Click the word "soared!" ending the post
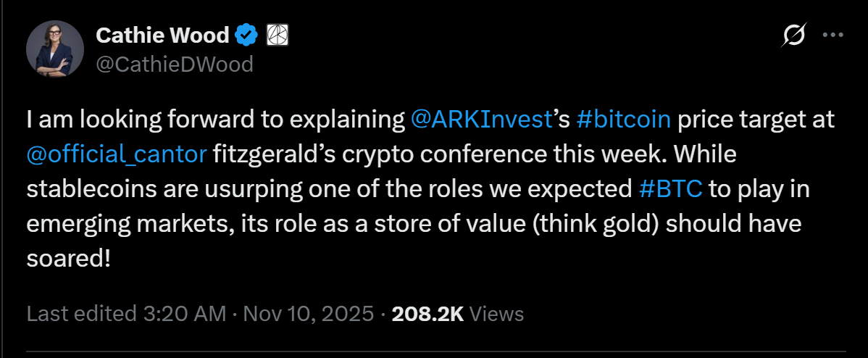 pos(68,259)
